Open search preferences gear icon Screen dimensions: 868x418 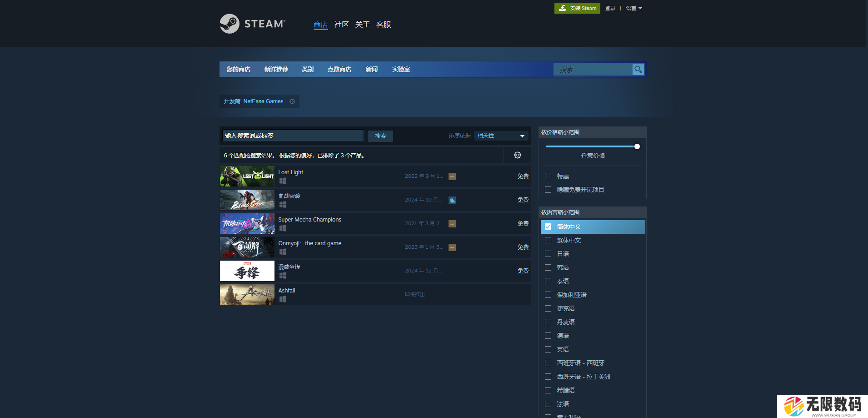tap(518, 155)
